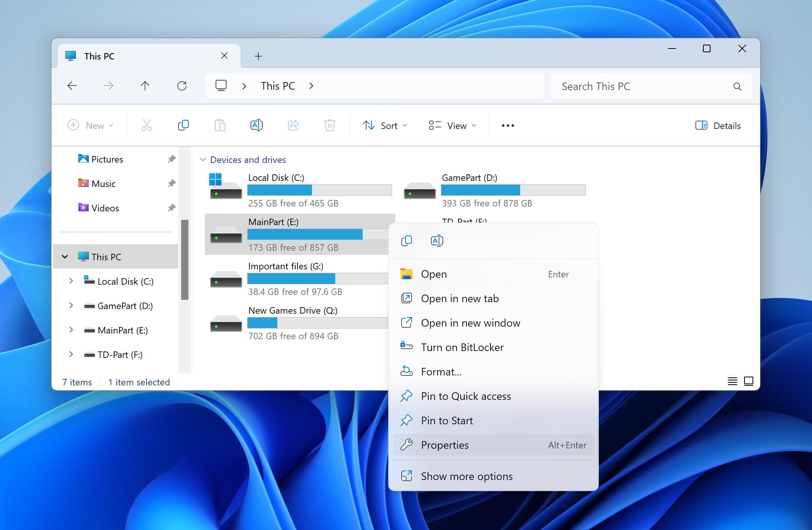Image resolution: width=812 pixels, height=530 pixels.
Task: Select the New Games Drive (Q:) icon
Action: point(226,323)
